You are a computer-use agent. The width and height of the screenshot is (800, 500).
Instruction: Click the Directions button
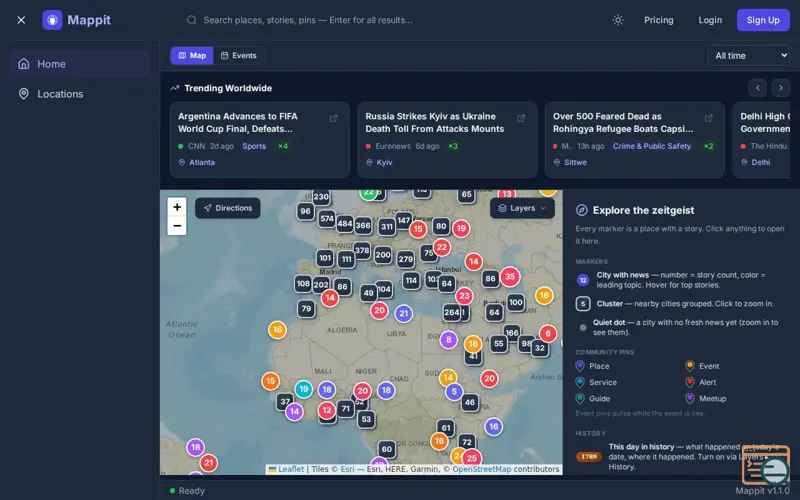click(228, 208)
